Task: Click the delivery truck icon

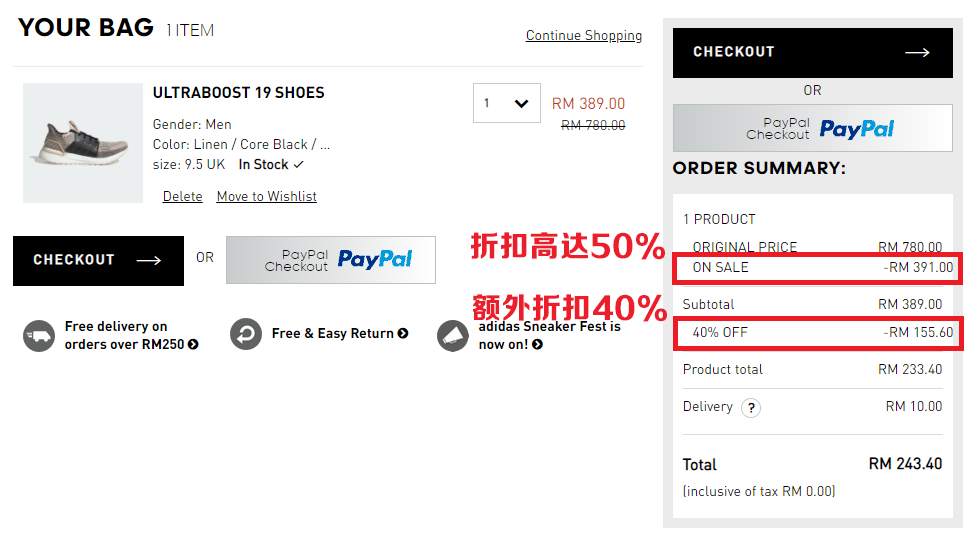Action: (39, 336)
